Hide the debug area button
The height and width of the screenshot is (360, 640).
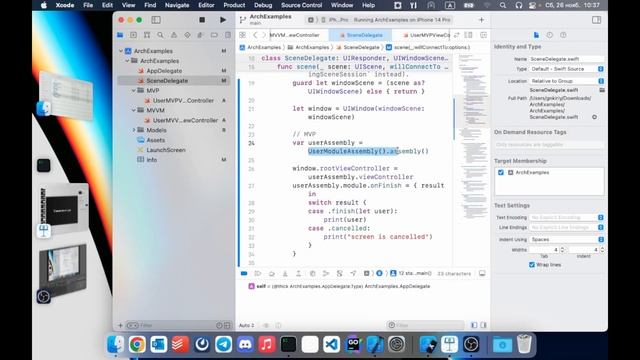coord(482,273)
